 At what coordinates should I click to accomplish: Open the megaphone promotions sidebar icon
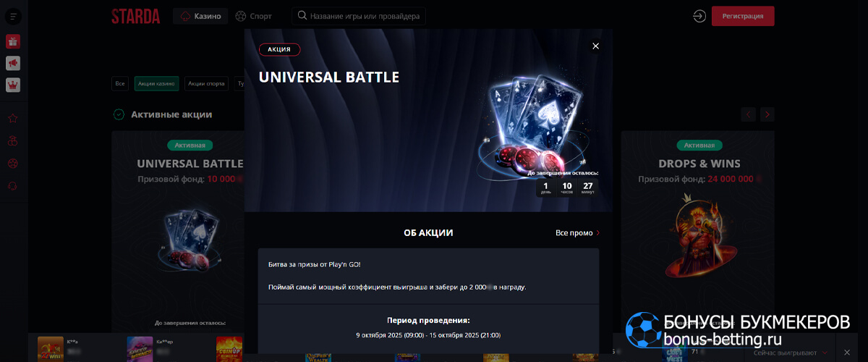(12, 63)
